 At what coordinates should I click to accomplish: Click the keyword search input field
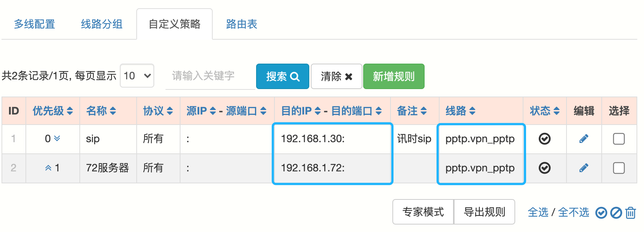tap(210, 76)
